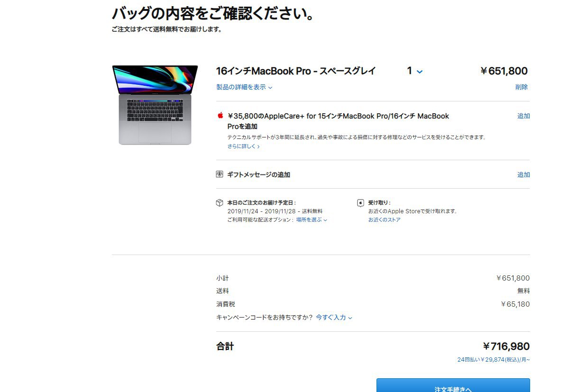
Task: Click the gift icon next to ギフトメッセージの追加
Action: (220, 174)
